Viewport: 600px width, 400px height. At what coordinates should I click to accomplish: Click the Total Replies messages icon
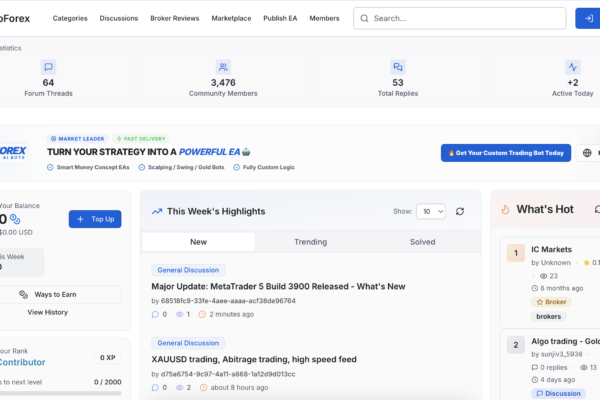click(x=398, y=67)
